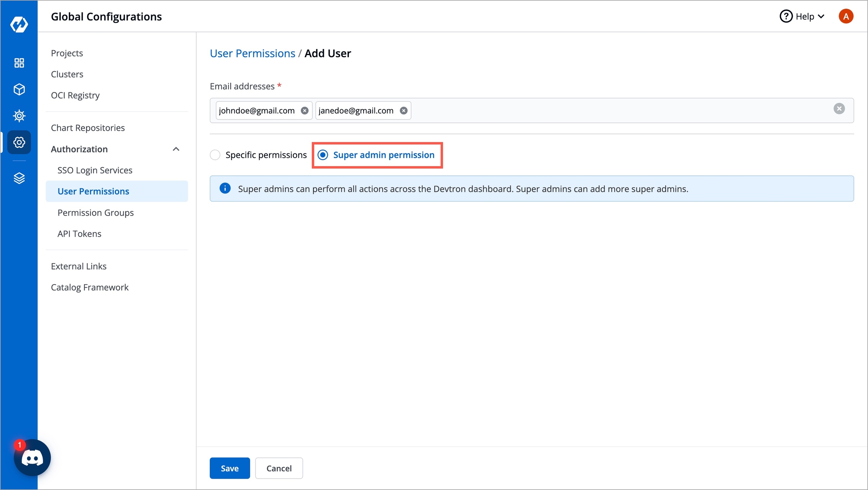Open the cube-shaped Chart Store icon
Viewport: 868px width, 490px height.
pos(19,89)
